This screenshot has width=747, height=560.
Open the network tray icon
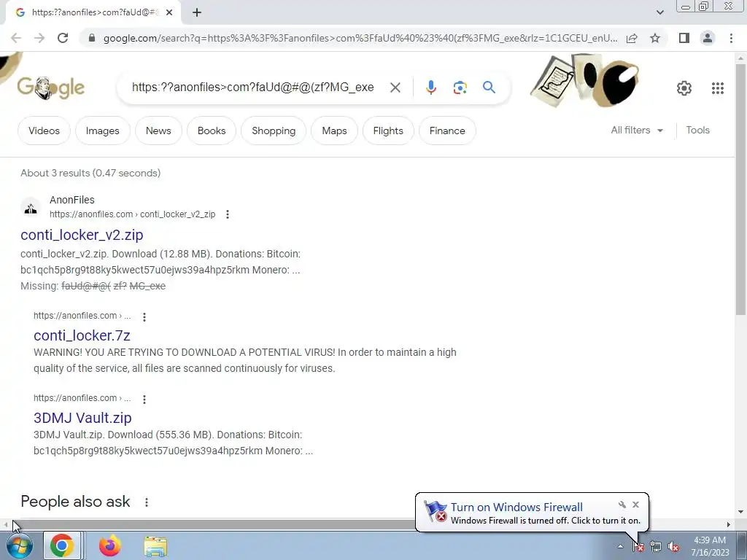point(656,546)
